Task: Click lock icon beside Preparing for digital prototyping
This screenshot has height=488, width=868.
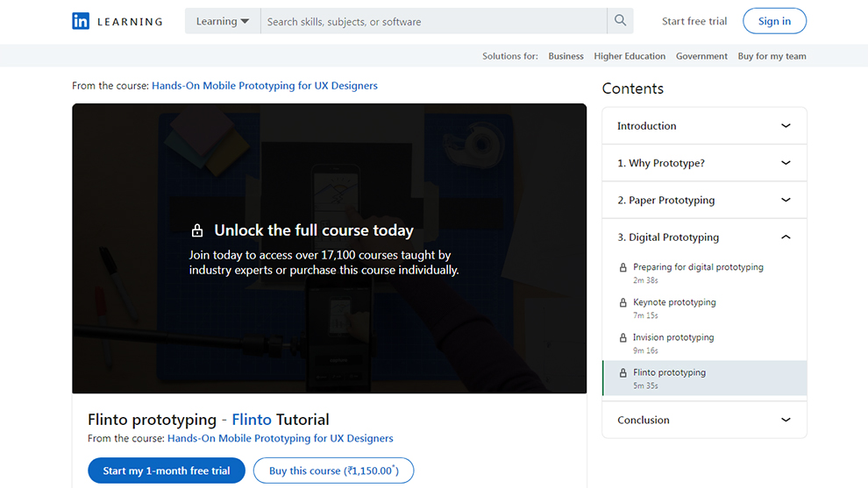Action: coord(623,267)
